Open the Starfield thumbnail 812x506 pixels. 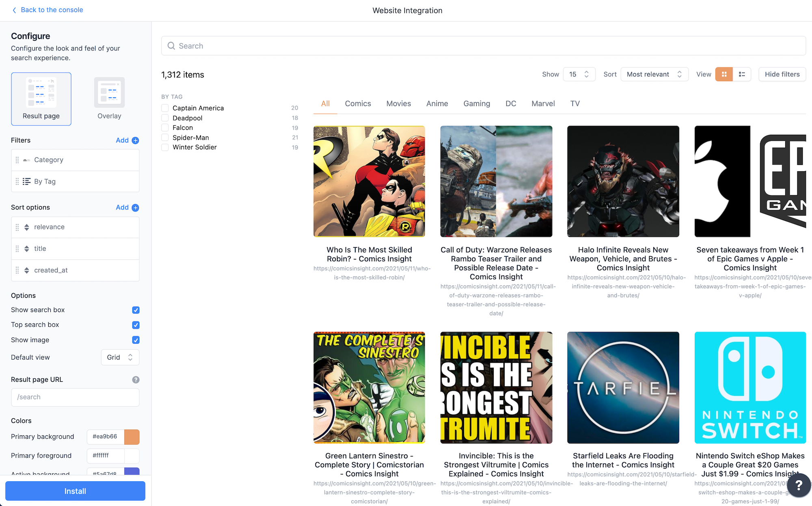point(623,388)
